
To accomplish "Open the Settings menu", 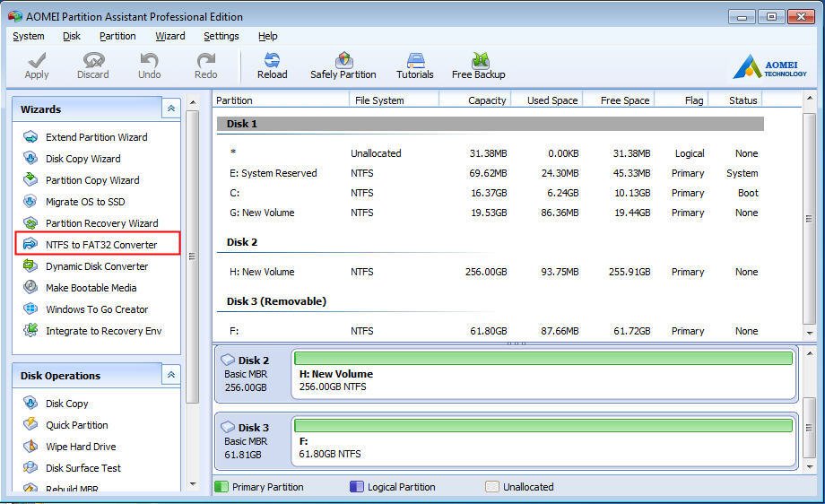I will point(221,36).
